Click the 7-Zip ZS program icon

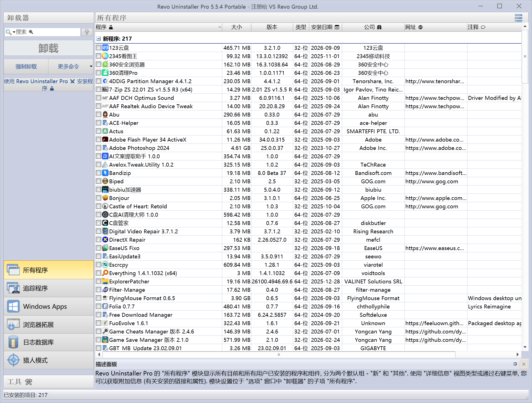(105, 89)
